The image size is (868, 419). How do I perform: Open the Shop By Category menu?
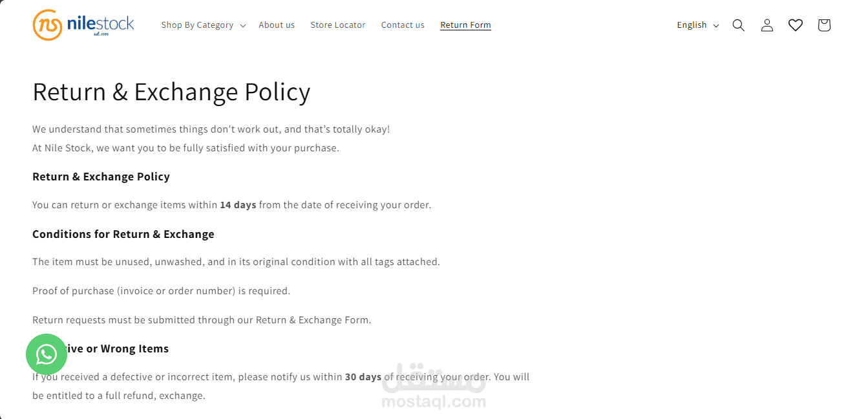click(197, 25)
